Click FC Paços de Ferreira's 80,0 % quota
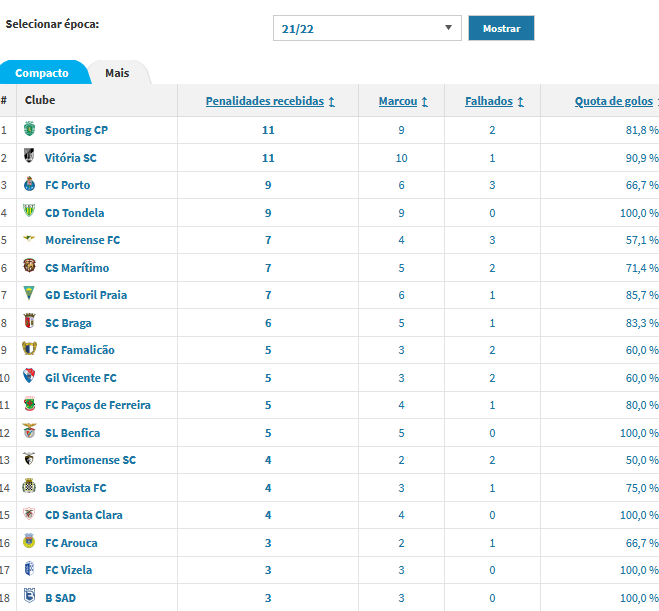 [x=642, y=406]
